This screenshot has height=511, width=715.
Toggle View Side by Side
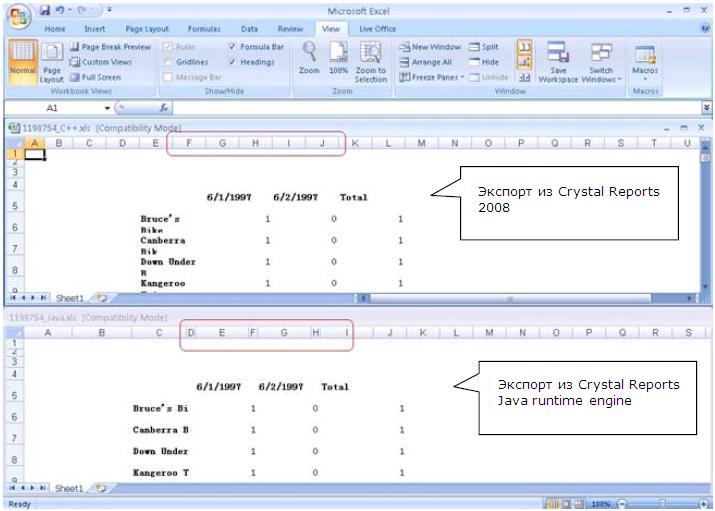tap(524, 47)
